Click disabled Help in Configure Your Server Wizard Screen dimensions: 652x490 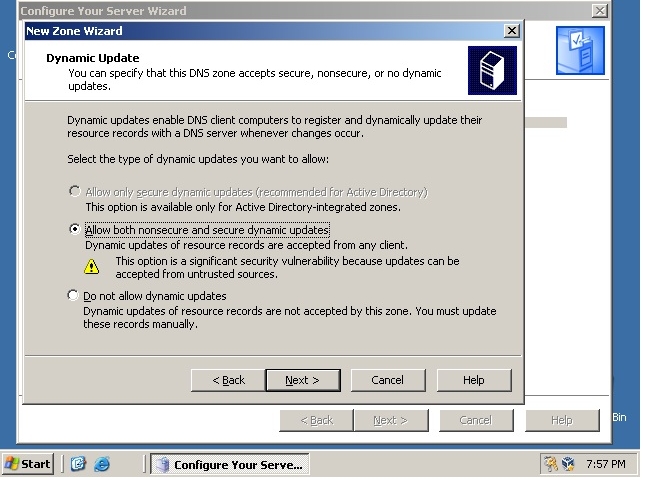coord(562,421)
